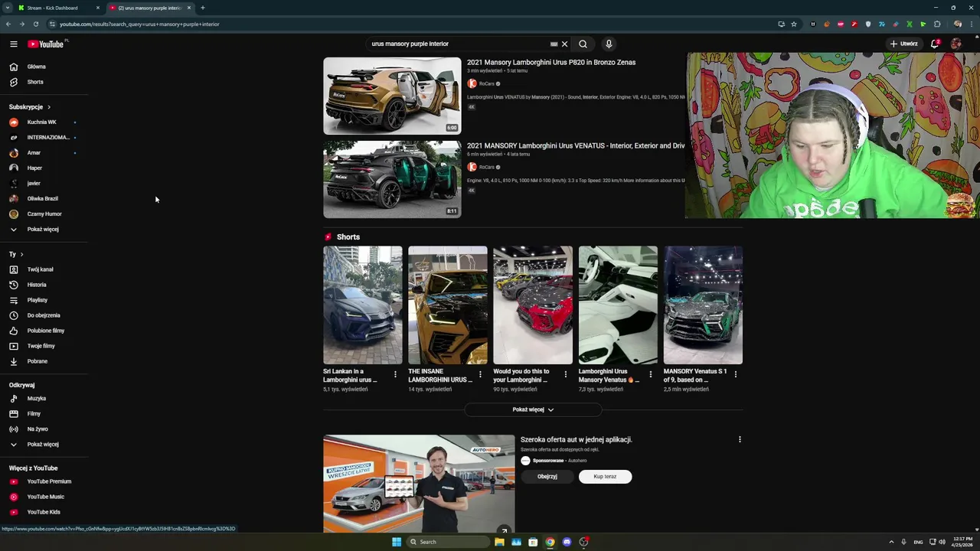Image resolution: width=980 pixels, height=551 pixels.
Task: Expand Shorts shelf with Pokaż więcej
Action: pos(533,409)
